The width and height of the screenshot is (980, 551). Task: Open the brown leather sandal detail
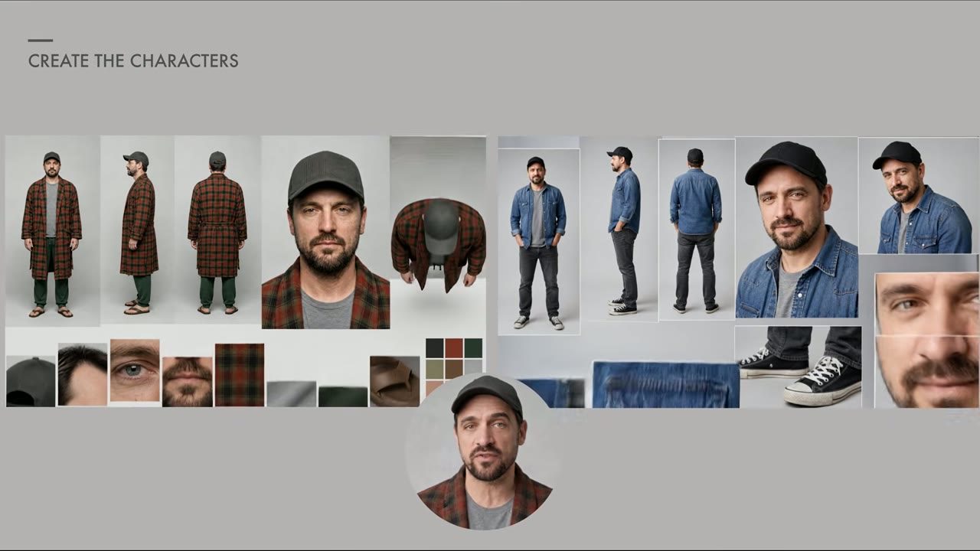395,381
